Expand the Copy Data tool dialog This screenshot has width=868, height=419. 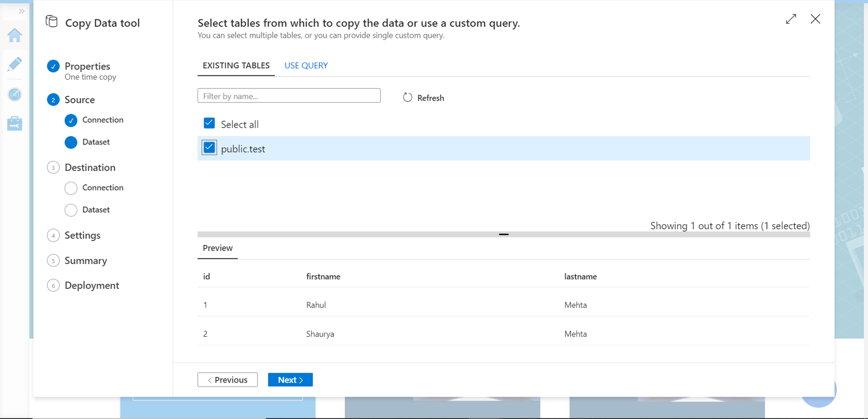pos(791,19)
